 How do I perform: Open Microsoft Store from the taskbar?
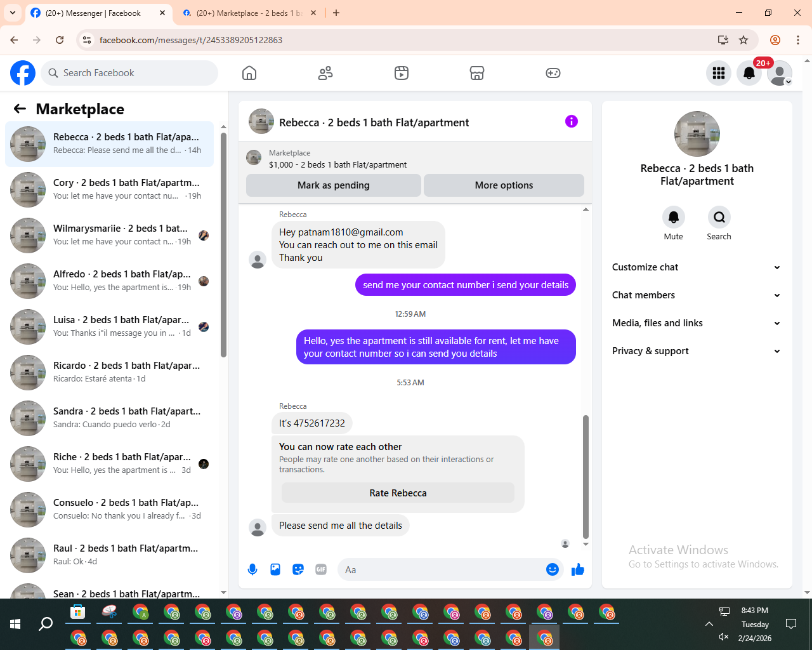click(78, 612)
